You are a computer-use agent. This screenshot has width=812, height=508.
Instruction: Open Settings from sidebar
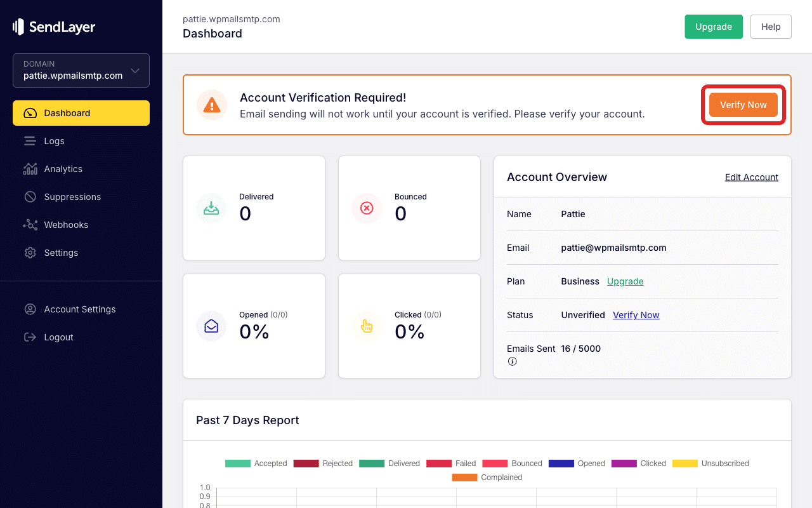point(81,253)
